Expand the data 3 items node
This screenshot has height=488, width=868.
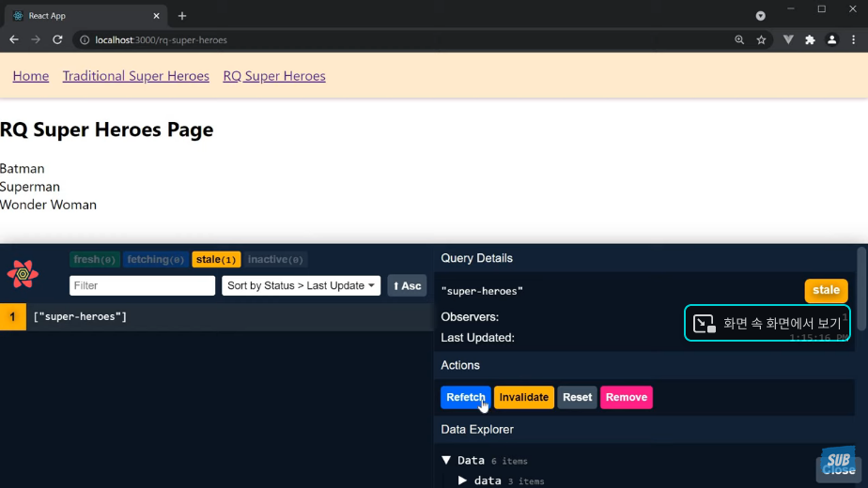tap(462, 480)
